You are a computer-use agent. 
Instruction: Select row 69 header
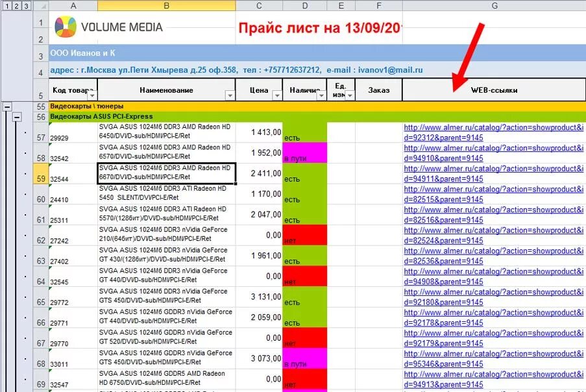(x=41, y=379)
